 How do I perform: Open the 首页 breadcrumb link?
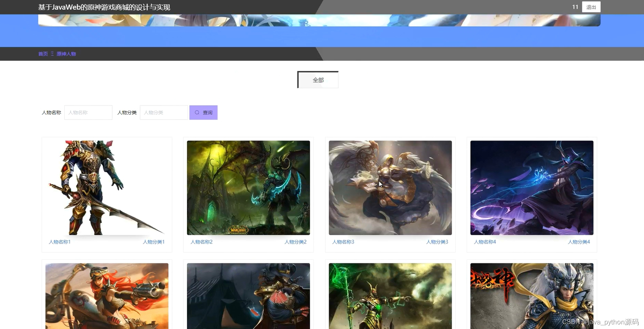click(43, 54)
